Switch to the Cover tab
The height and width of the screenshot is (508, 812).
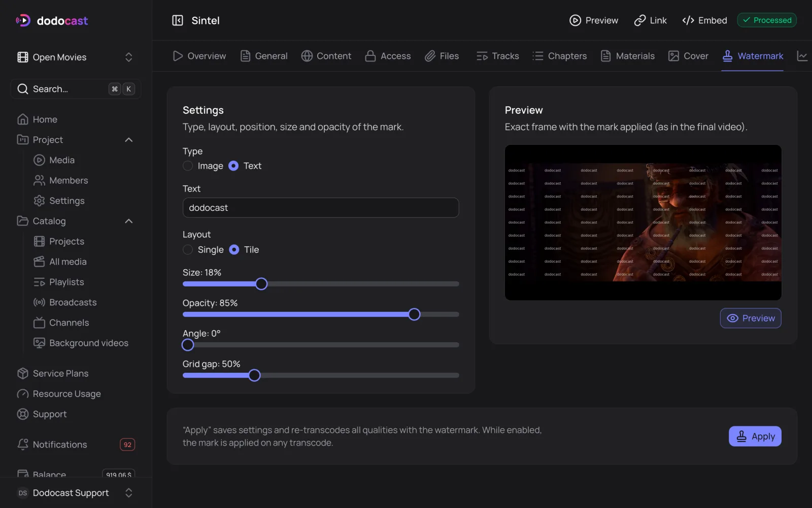pos(688,56)
